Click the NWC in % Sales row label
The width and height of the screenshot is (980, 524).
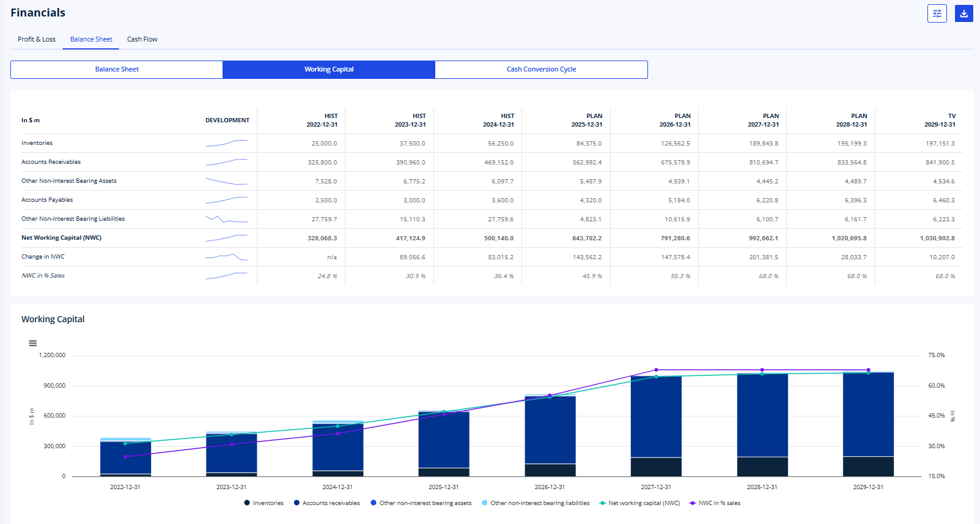tap(43, 276)
